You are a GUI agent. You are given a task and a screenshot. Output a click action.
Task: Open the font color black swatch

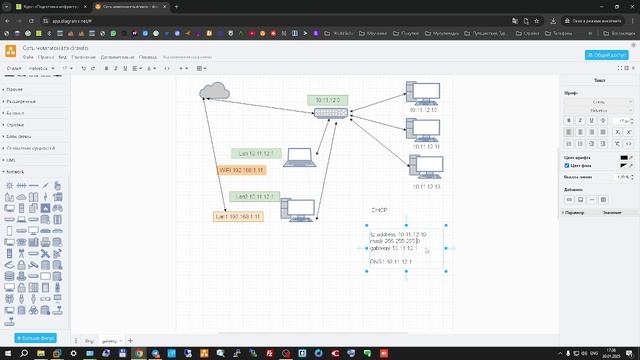(624, 158)
